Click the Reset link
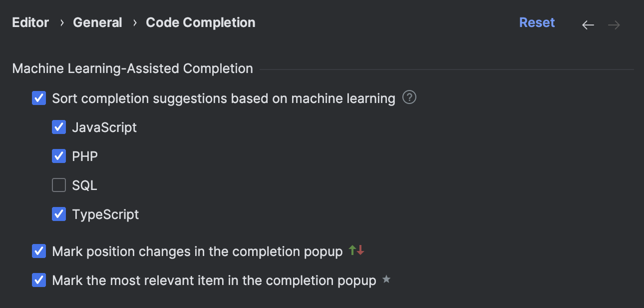The width and height of the screenshot is (644, 308). pos(537,22)
